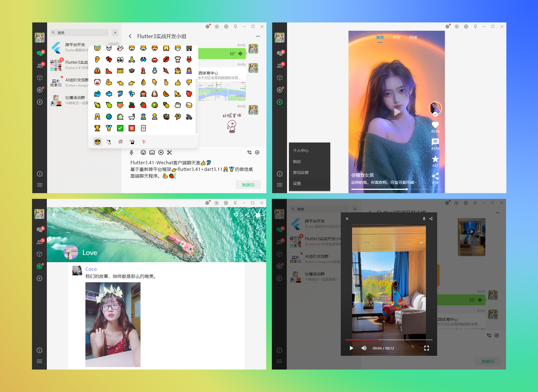
Task: Open Coco's profile name link
Action: (x=91, y=269)
